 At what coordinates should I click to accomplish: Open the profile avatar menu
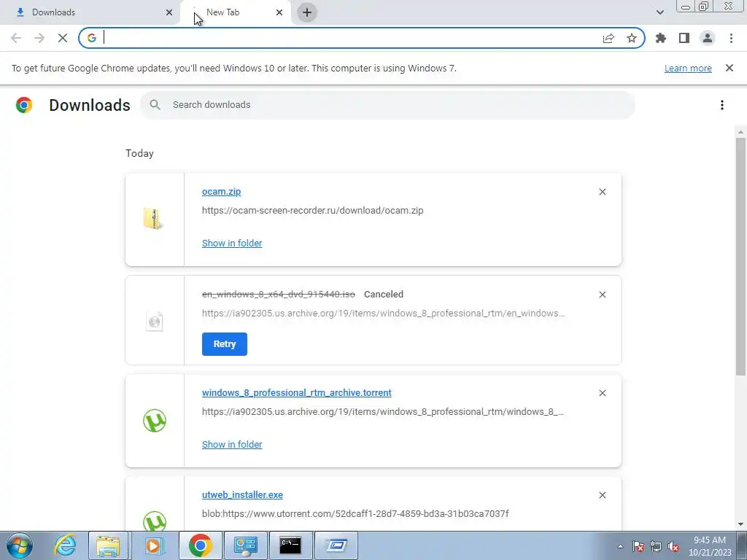tap(708, 38)
